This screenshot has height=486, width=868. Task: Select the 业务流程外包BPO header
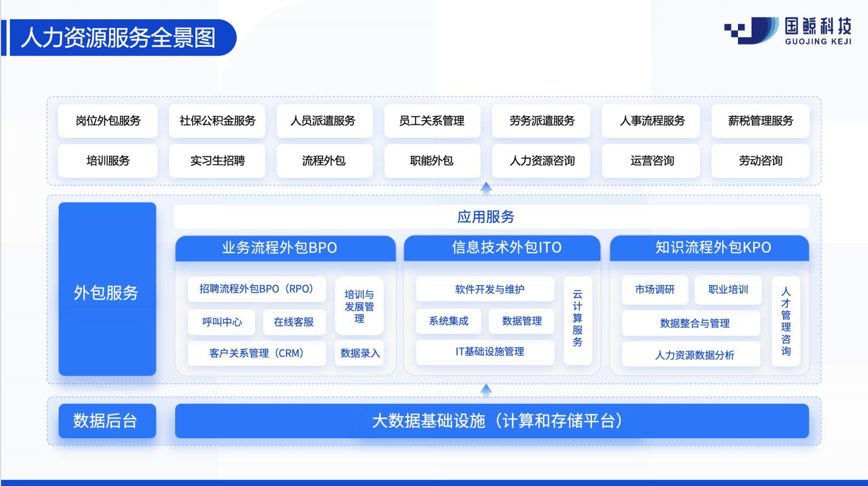click(285, 248)
